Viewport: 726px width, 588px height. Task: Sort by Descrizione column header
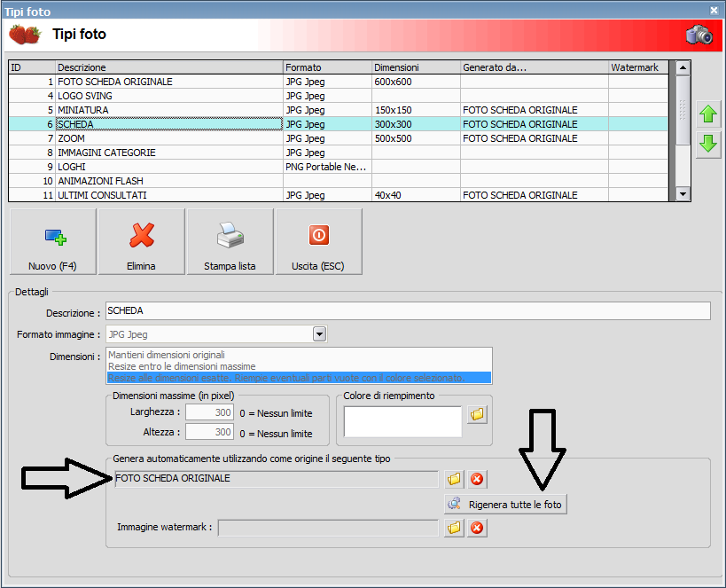point(169,67)
